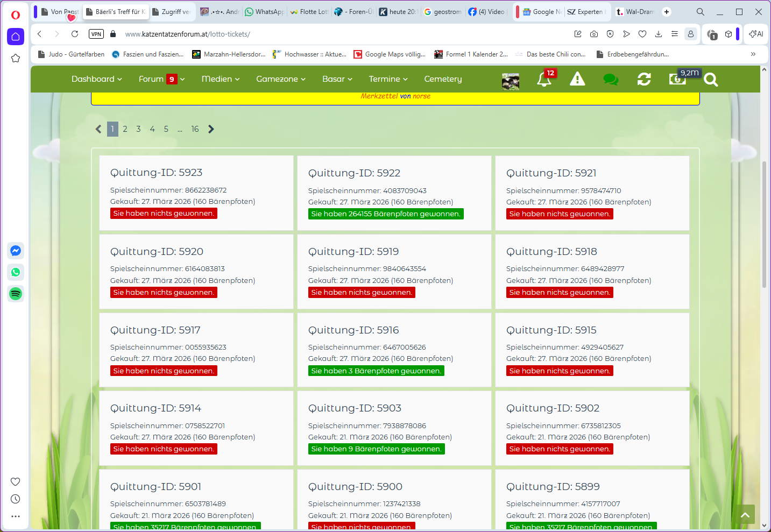The height and width of the screenshot is (532, 771).
Task: Open the Cemetery menu item
Action: 443,79
